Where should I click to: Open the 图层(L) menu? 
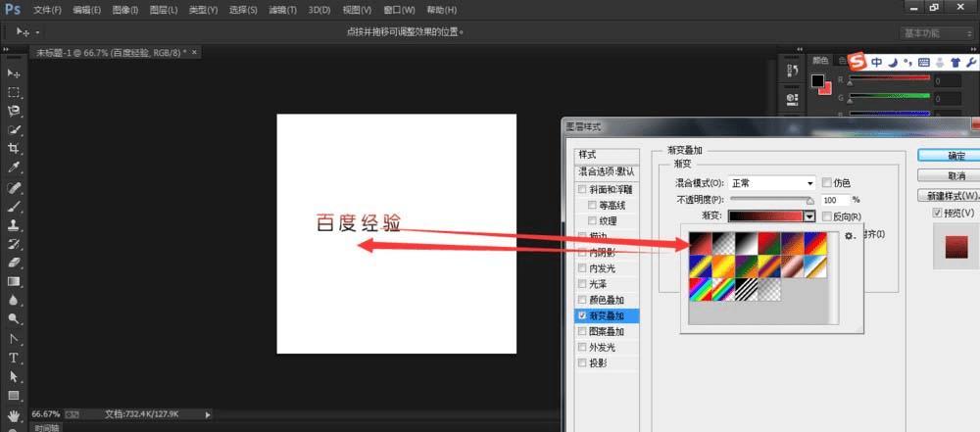[x=164, y=11]
